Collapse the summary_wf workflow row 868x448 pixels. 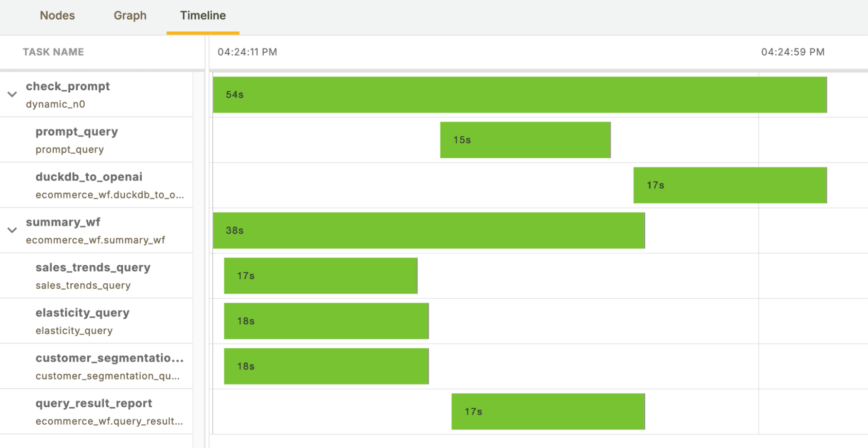click(x=12, y=230)
